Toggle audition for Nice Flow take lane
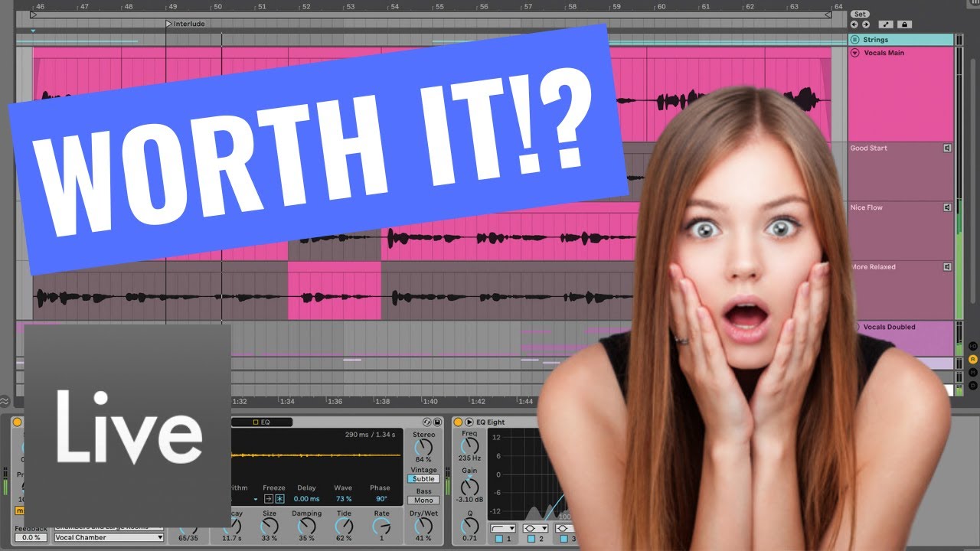 pyautogui.click(x=947, y=207)
